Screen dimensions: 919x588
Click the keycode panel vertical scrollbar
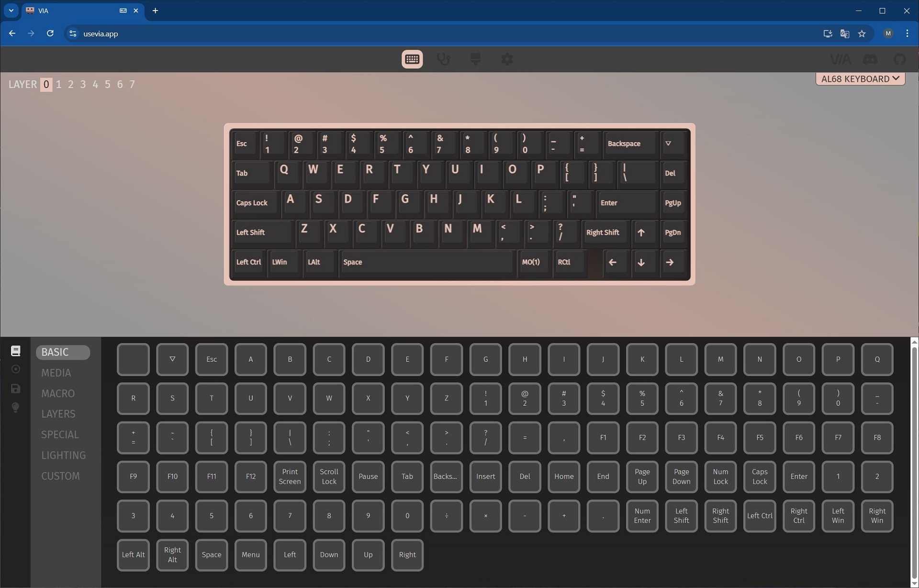914,462
